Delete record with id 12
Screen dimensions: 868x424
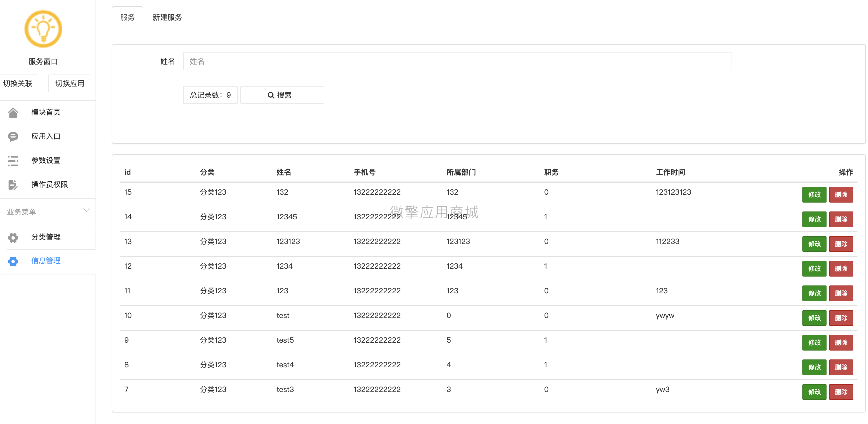click(x=841, y=269)
